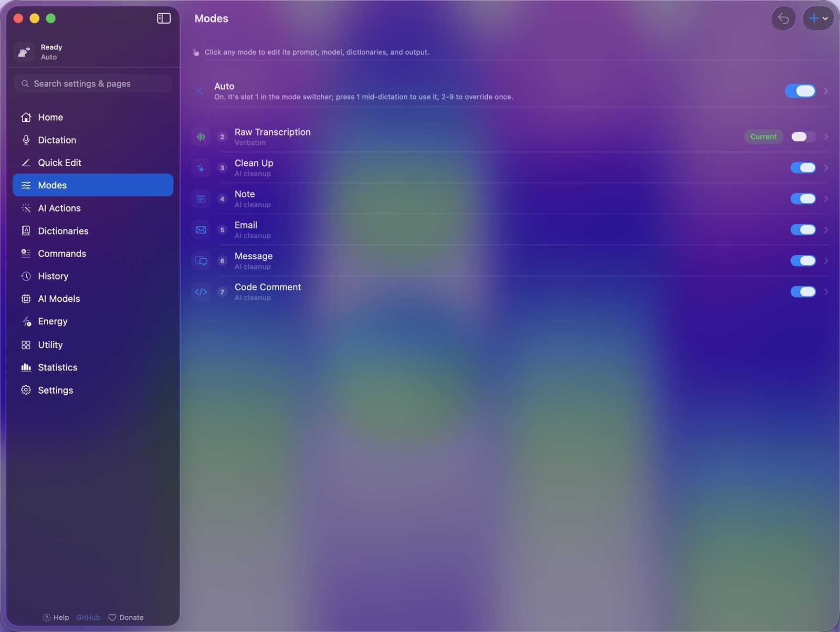Click the Donate link
840x632 pixels.
click(126, 618)
